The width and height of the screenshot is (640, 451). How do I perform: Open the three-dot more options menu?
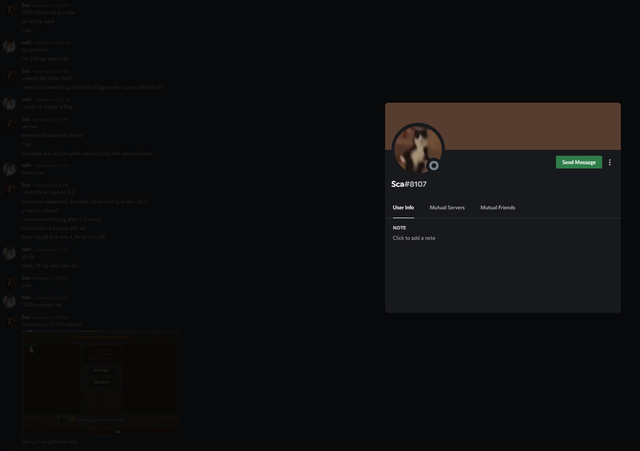(609, 162)
